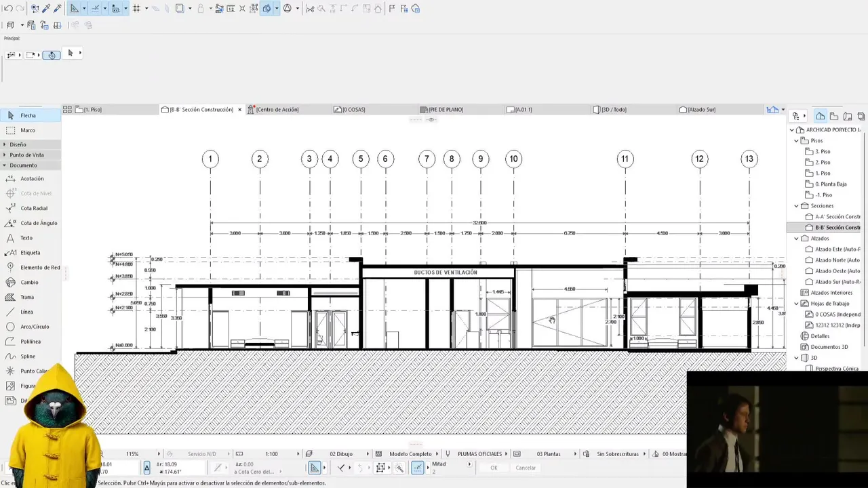This screenshot has height=488, width=868.
Task: Click the scissors split tool icon
Action: pyautogui.click(x=310, y=9)
